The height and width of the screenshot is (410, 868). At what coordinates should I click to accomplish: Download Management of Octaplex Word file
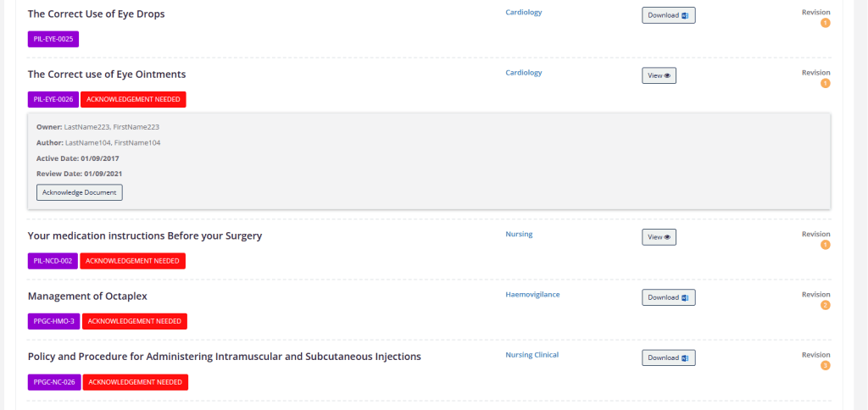[x=668, y=297]
